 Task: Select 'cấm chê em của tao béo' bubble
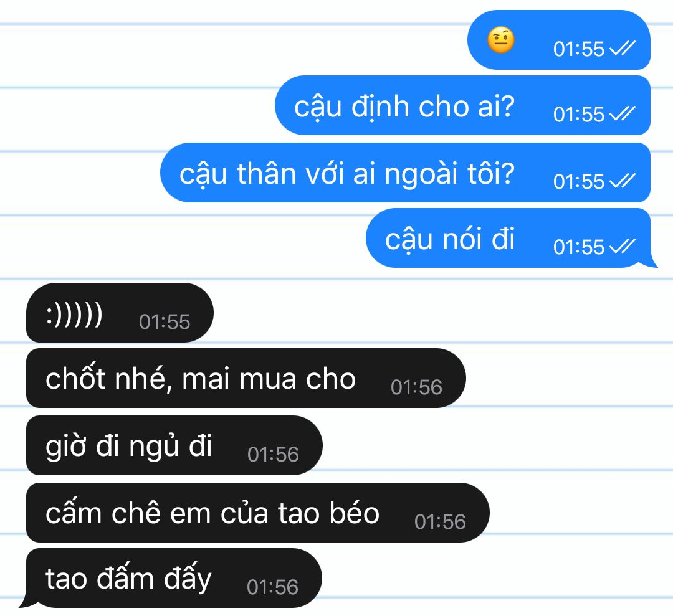pyautogui.click(x=258, y=513)
